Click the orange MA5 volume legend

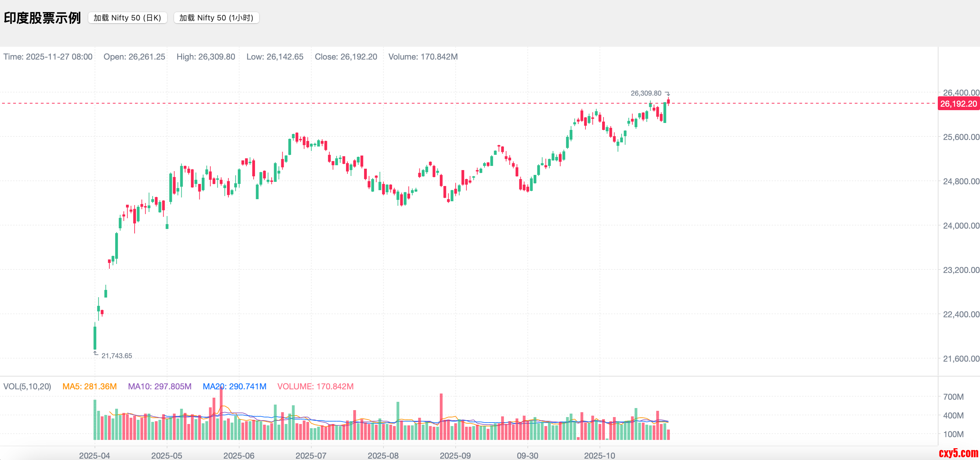[x=89, y=387]
